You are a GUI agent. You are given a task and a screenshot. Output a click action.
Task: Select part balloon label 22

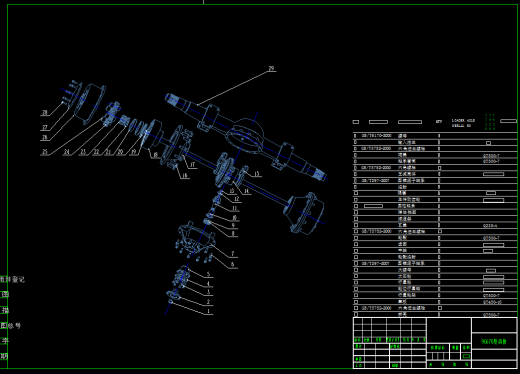click(x=96, y=152)
